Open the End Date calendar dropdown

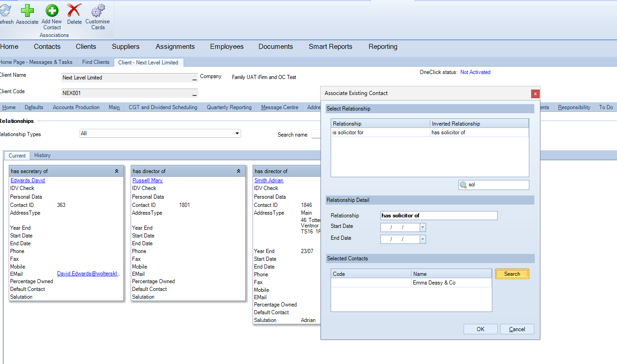[x=422, y=239]
